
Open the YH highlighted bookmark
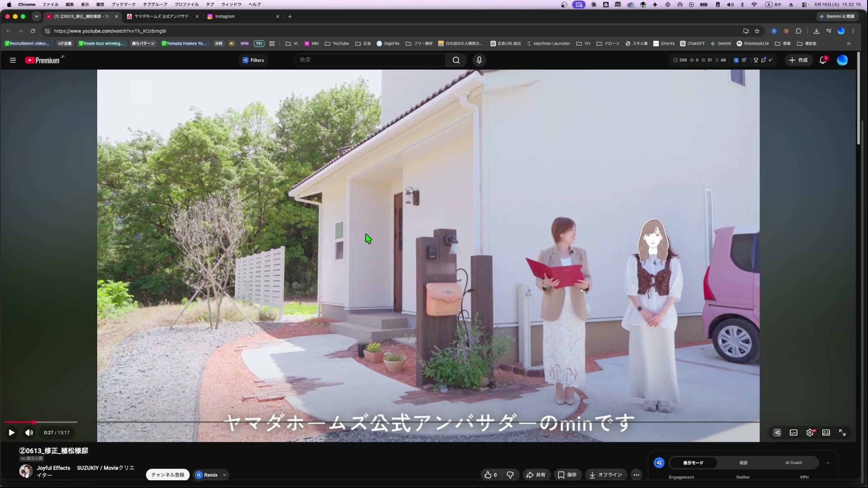click(x=259, y=43)
